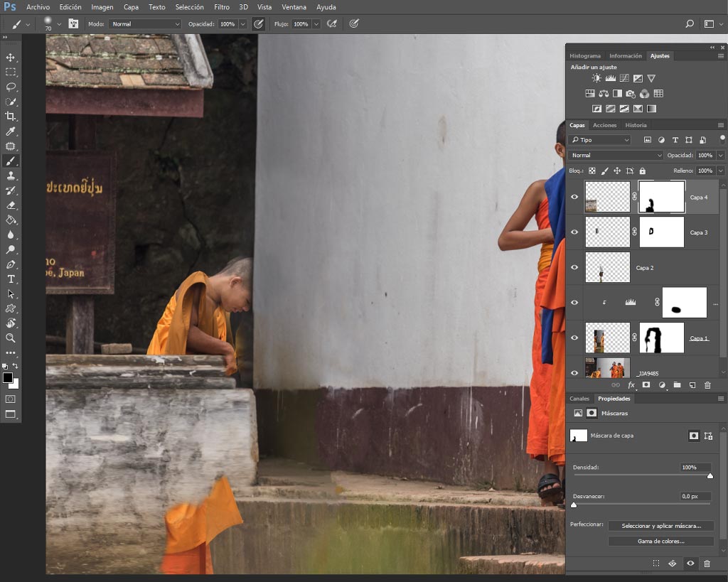Open the layer filter Tipo dropdown
Viewport: 728px width, 582px height.
[599, 140]
